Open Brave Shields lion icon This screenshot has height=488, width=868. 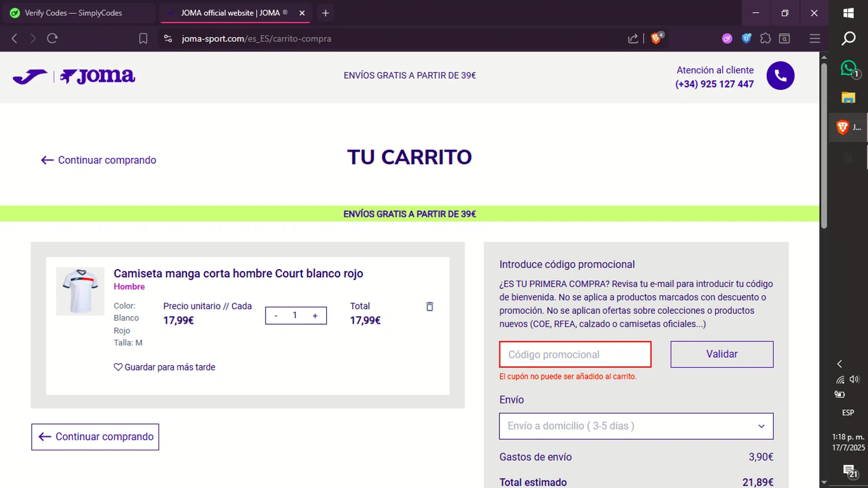point(657,38)
